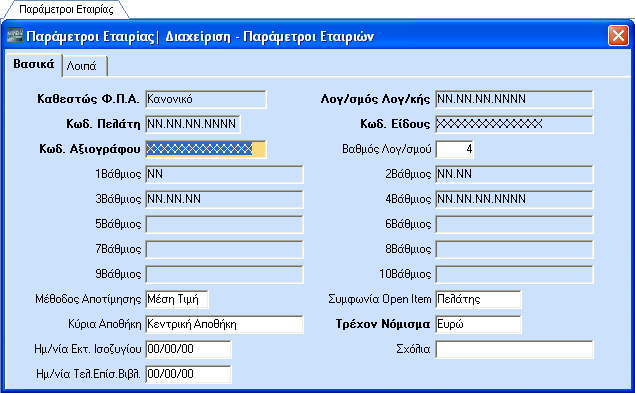Click the Καθεστώς Φ.Π.Α. field showing Κανονικό
Image resolution: width=635 pixels, height=393 pixels.
click(x=206, y=99)
